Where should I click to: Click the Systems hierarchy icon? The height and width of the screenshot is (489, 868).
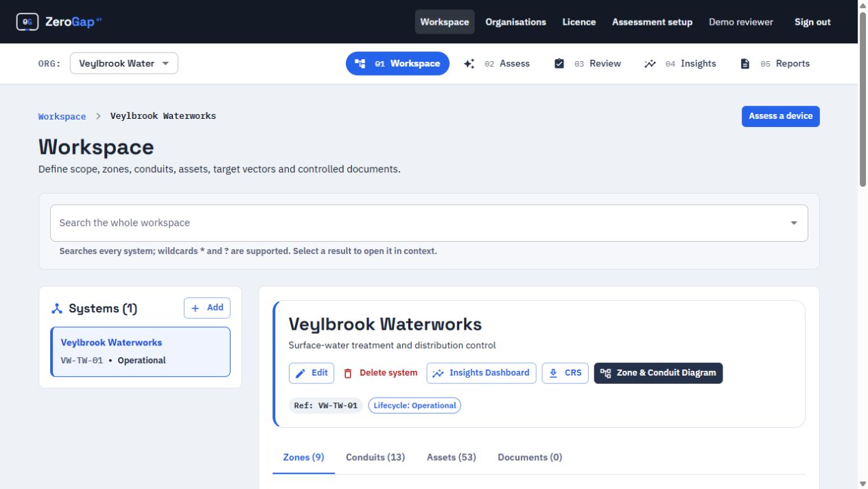(57, 309)
